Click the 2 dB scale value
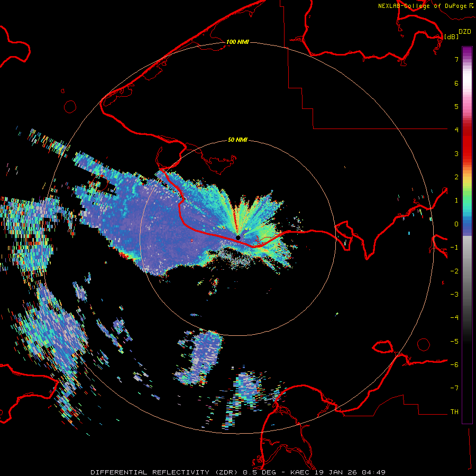The height and width of the screenshot is (476, 476). pos(456,177)
